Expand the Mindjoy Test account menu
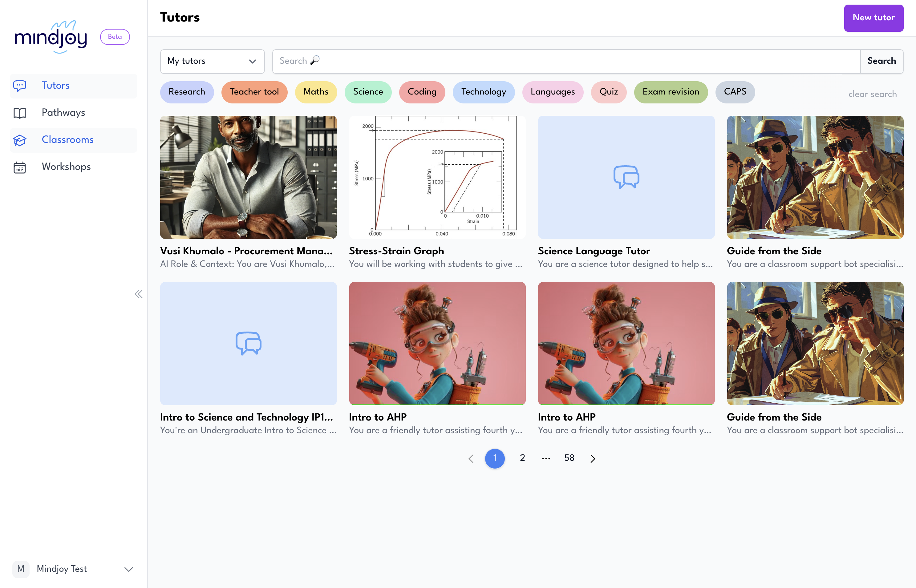Viewport: 916px width, 588px height. click(129, 569)
